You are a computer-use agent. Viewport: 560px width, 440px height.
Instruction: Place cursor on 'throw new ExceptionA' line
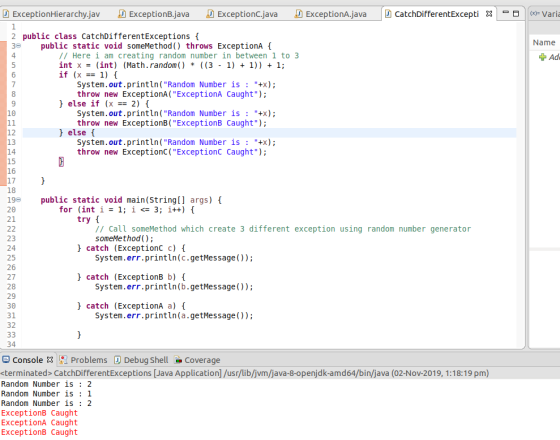pyautogui.click(x=172, y=94)
